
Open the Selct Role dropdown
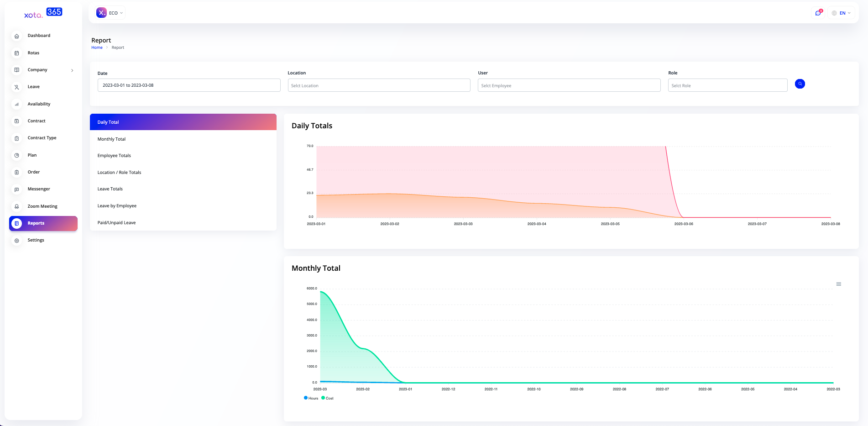pyautogui.click(x=727, y=85)
